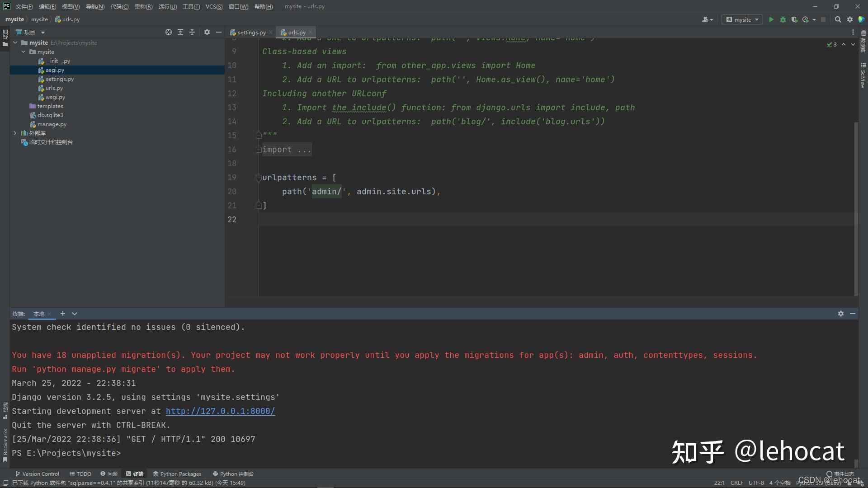Expand the folded import statement on line 16
The height and width of the screenshot is (488, 868).
pos(258,150)
